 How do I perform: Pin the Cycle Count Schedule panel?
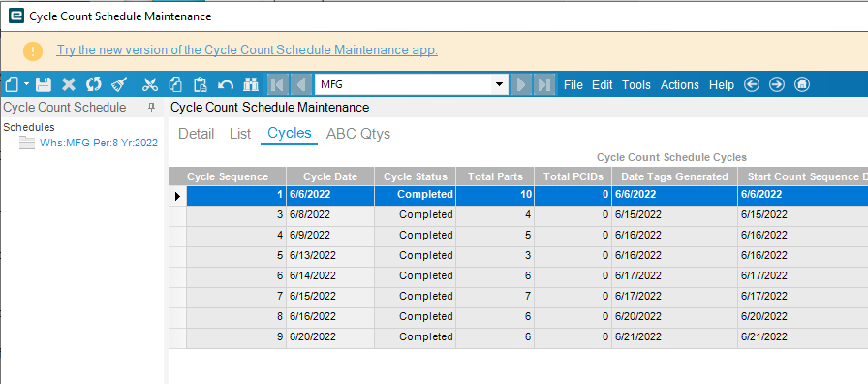151,108
